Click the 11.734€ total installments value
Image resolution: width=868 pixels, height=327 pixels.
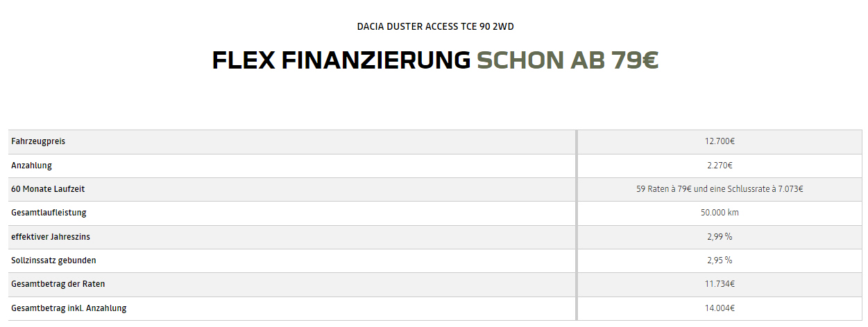(x=720, y=284)
